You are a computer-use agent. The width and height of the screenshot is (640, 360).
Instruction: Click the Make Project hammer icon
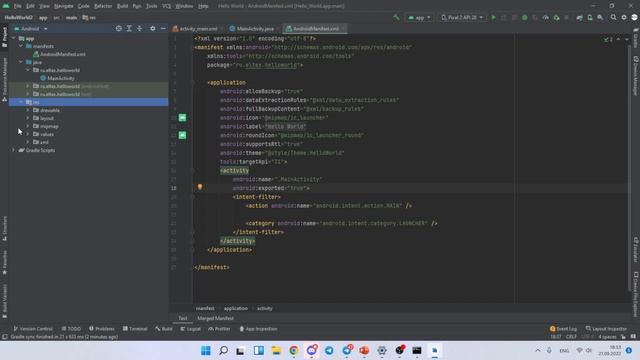[396, 18]
